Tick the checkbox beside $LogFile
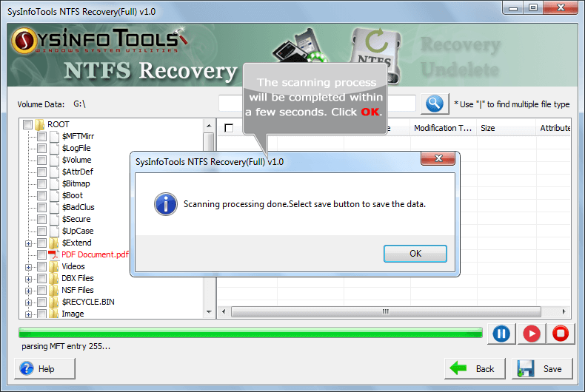 pos(41,148)
